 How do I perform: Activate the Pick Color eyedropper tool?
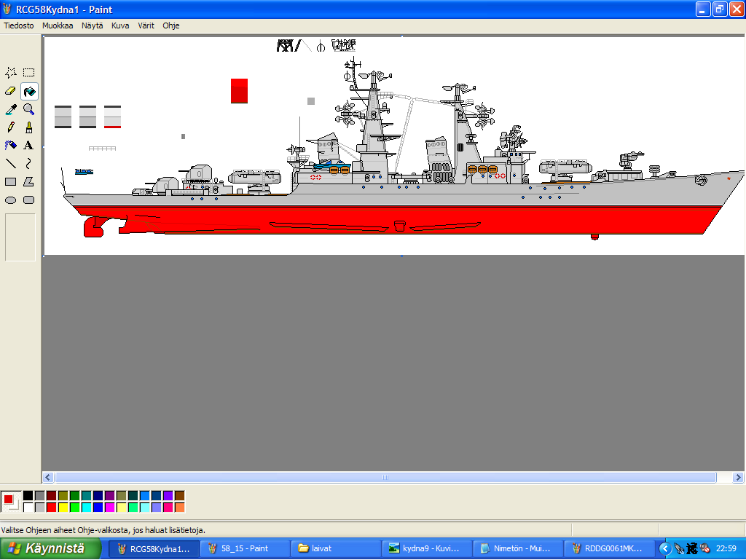click(x=11, y=109)
